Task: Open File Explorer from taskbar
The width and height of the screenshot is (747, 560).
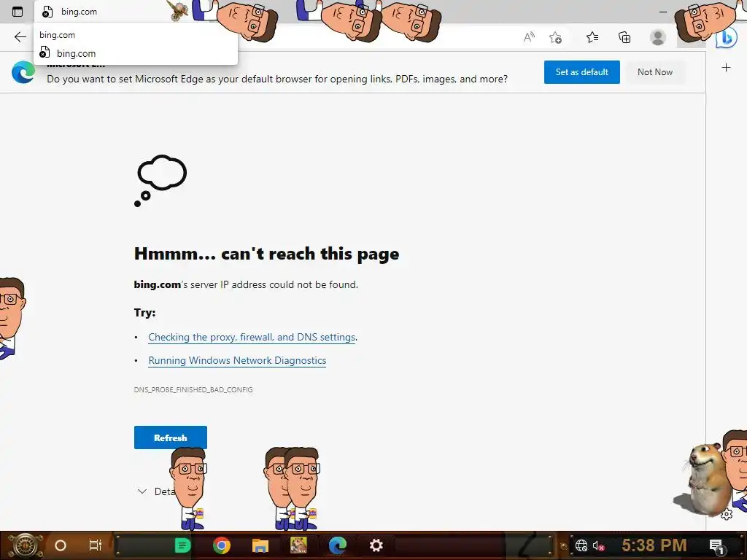Action: 260,545
